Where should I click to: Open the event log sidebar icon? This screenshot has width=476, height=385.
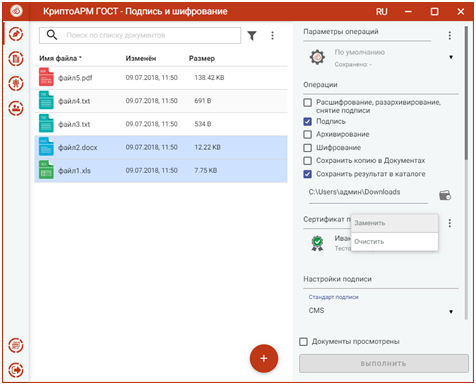(16, 345)
